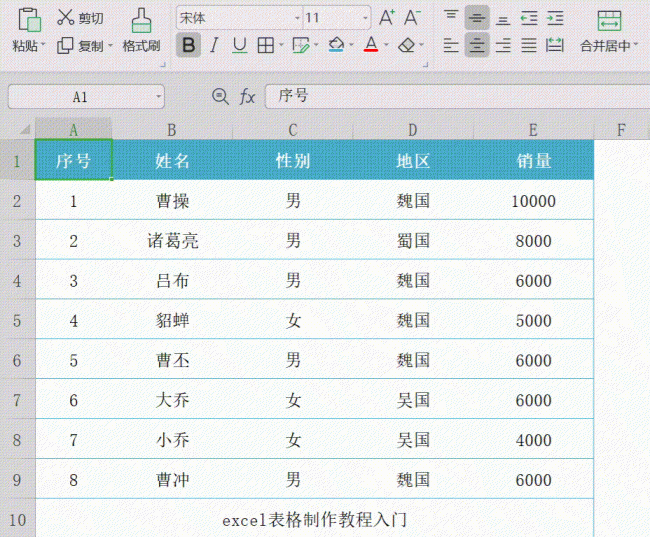This screenshot has width=650, height=537.
Task: Toggle Italic formatting
Action: click(x=214, y=45)
